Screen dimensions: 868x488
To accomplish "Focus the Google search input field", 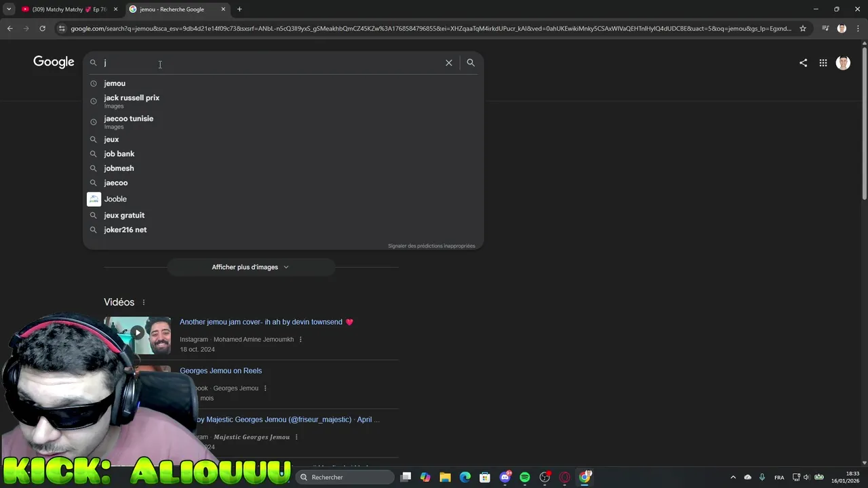I will 271,62.
